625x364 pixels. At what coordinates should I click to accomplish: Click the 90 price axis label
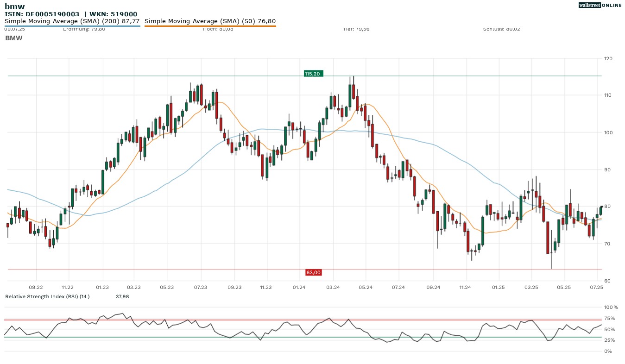[607, 169]
